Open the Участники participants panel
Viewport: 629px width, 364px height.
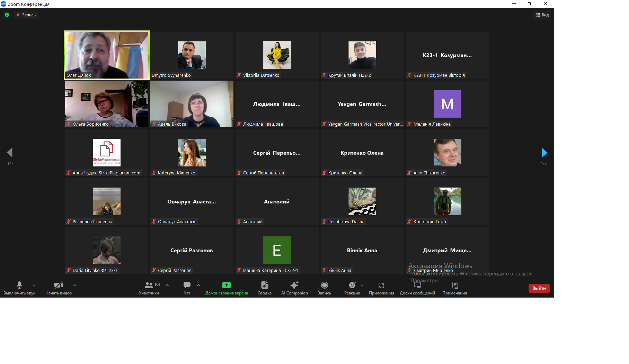tap(149, 288)
